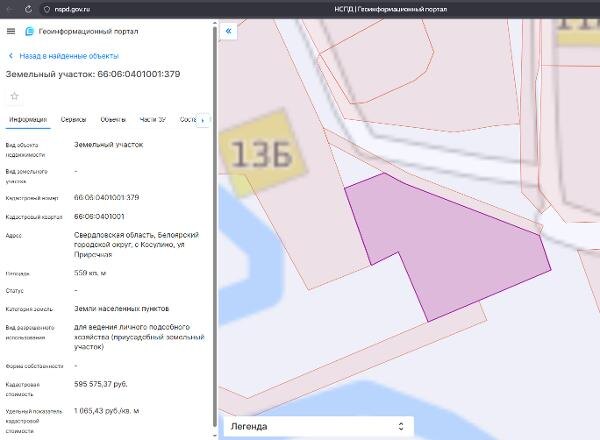The width and height of the screenshot is (600, 440).
Task: Click the Геоинформационный портал logo icon
Action: coord(29,31)
